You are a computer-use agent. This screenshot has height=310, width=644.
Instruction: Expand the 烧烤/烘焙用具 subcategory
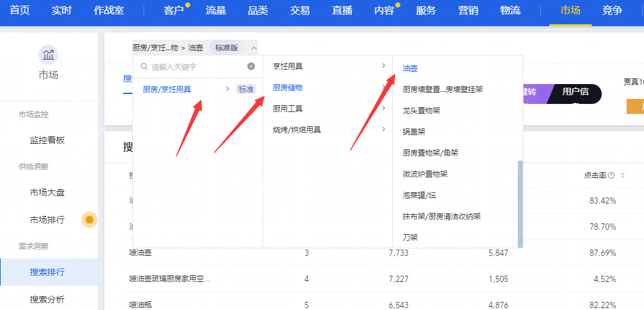point(384,129)
